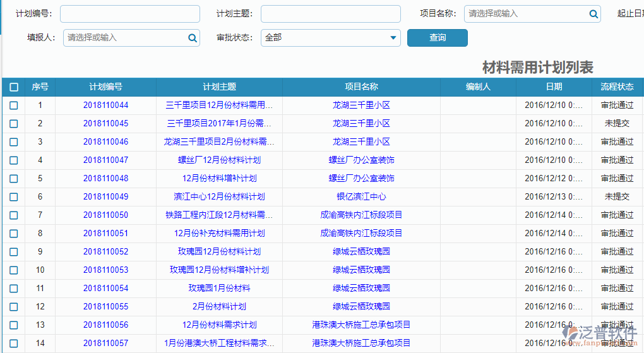Check the checkbox for row 1

tap(14, 105)
